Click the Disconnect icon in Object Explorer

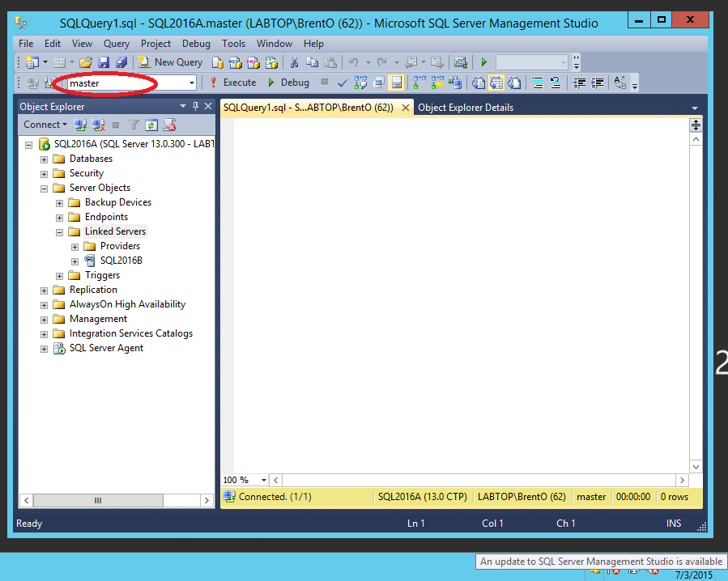[x=98, y=125]
